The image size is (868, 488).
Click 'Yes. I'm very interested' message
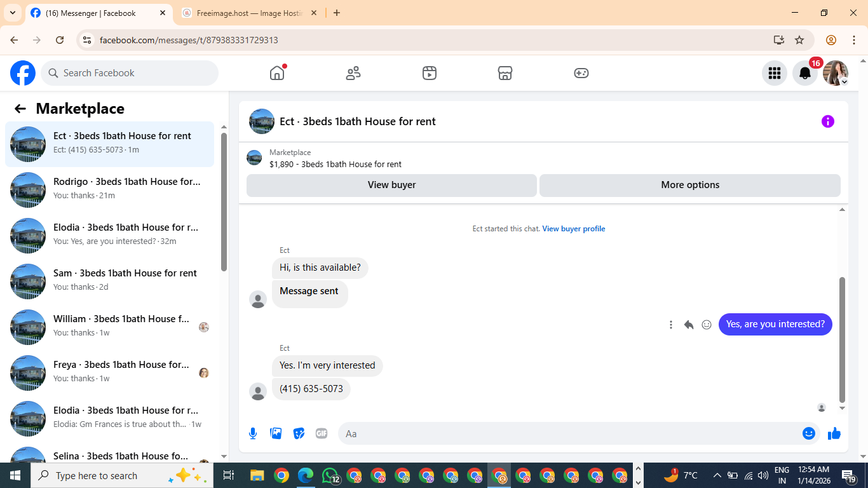coord(327,365)
